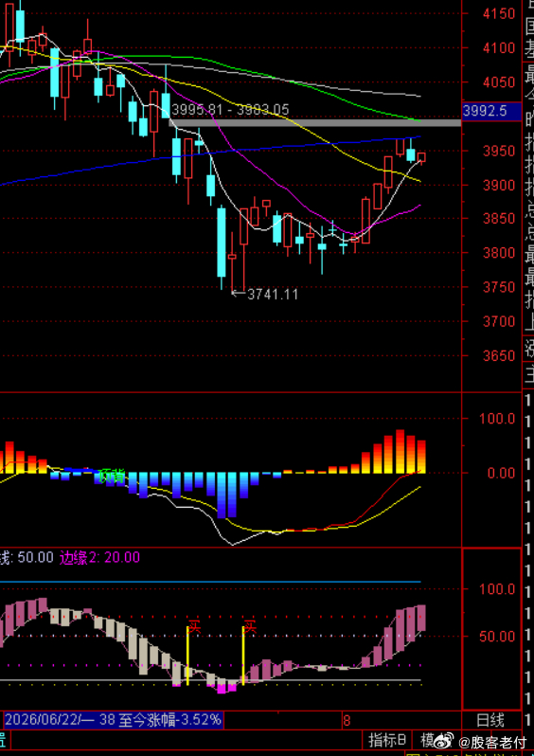Viewport: 534px width, 756px height.
Task: Click the 3850 price axis label
Action: tap(499, 219)
